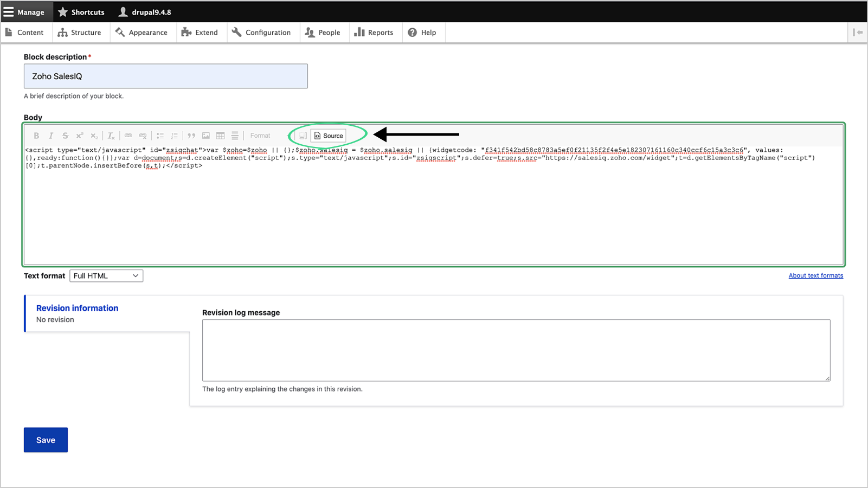Screen dimensions: 868x488
Task: Save the block with the Save button
Action: click(46, 440)
